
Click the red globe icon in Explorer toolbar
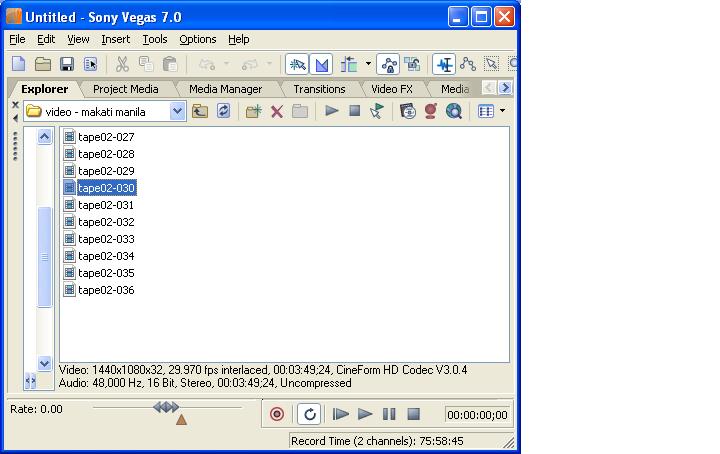coord(431,111)
